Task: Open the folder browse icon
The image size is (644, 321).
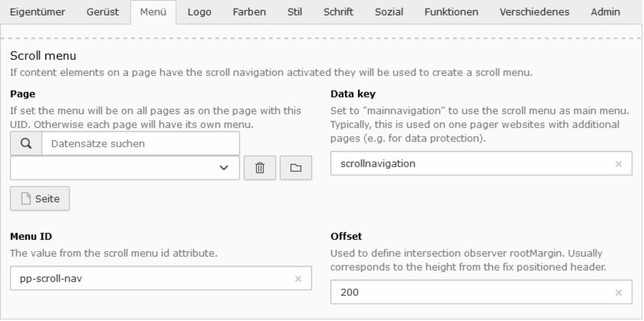Action: click(x=295, y=168)
